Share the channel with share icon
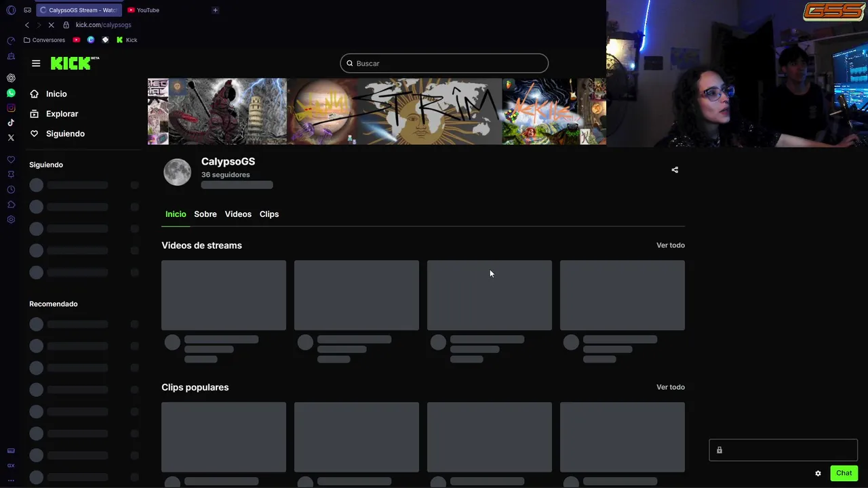The image size is (868, 488). pos(675,170)
